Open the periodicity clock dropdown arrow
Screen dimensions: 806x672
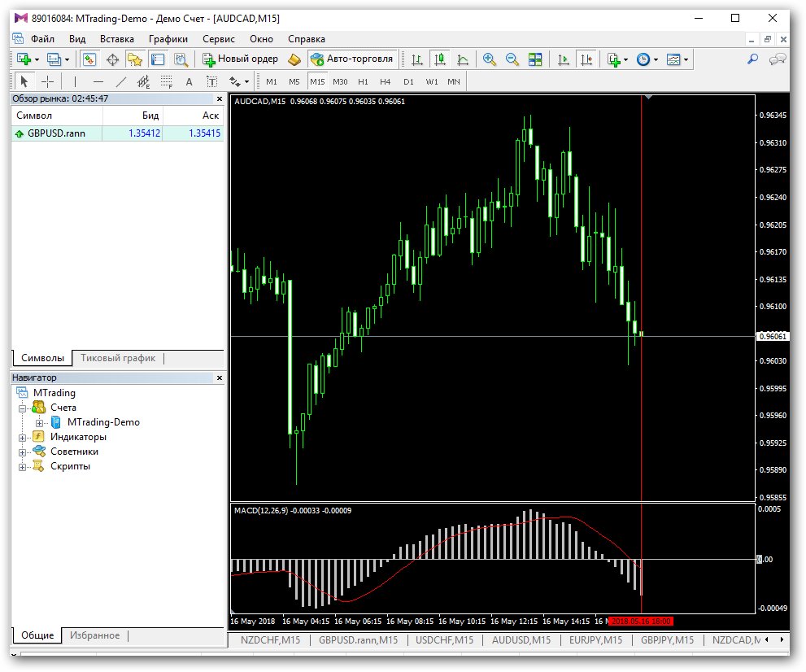[656, 59]
